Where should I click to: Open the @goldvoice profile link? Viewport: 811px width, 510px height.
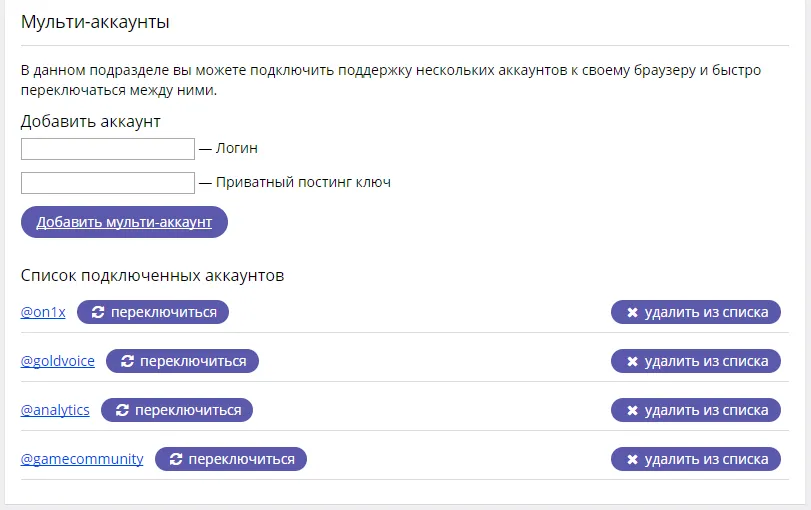(57, 361)
